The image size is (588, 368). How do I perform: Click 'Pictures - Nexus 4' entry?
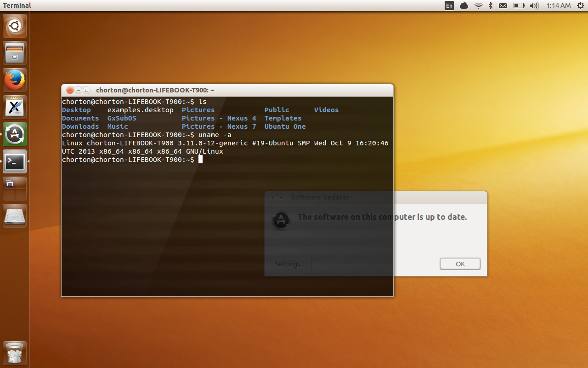[x=219, y=118]
